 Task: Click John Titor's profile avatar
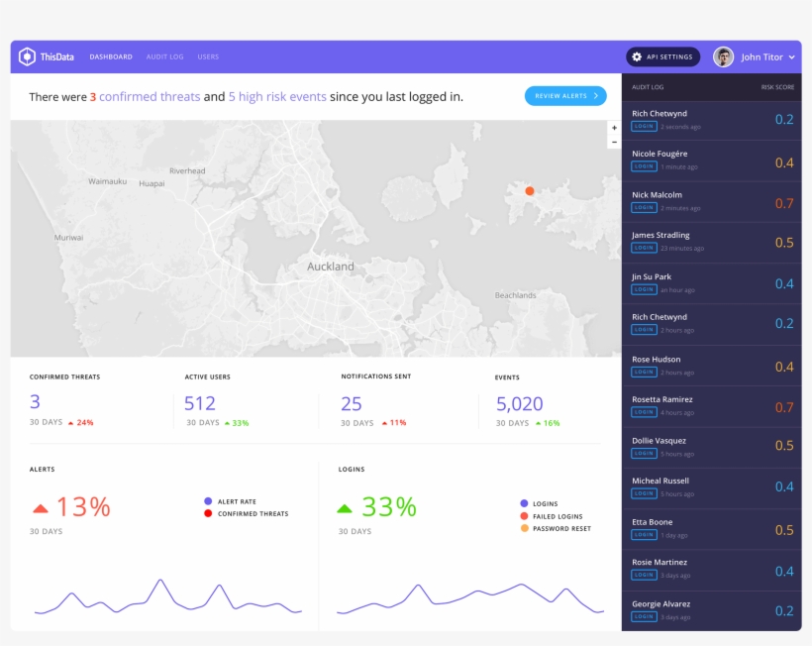724,57
